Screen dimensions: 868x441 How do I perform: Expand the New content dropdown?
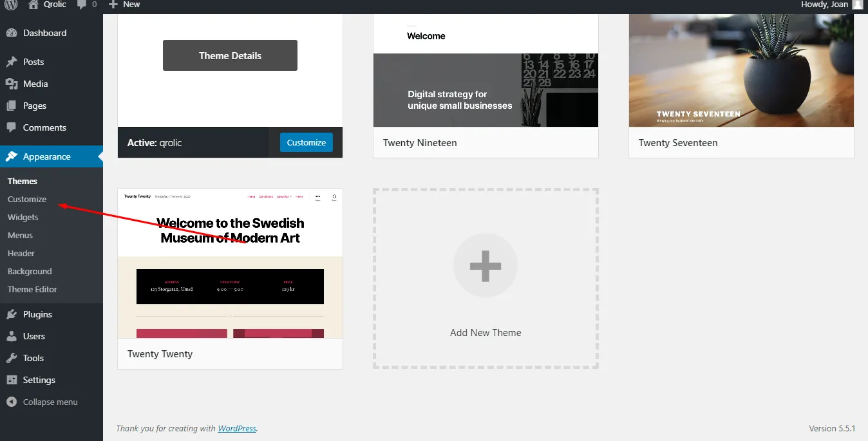pyautogui.click(x=124, y=5)
